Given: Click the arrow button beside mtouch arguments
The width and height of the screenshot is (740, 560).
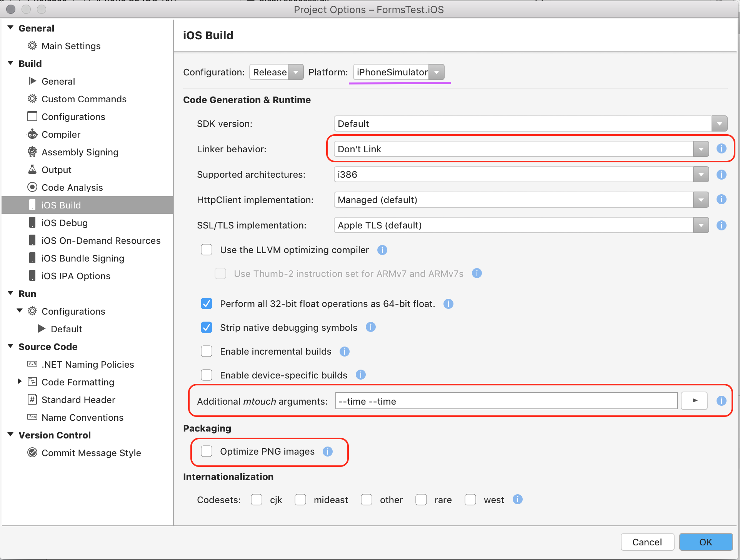Looking at the screenshot, I should coord(694,401).
